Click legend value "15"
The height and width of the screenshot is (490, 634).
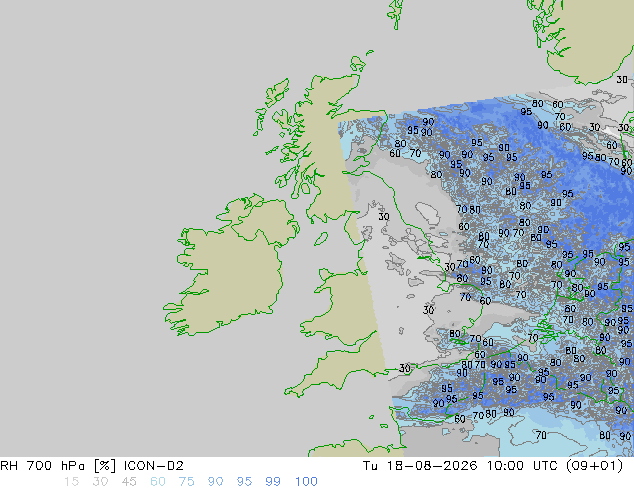pos(71,482)
